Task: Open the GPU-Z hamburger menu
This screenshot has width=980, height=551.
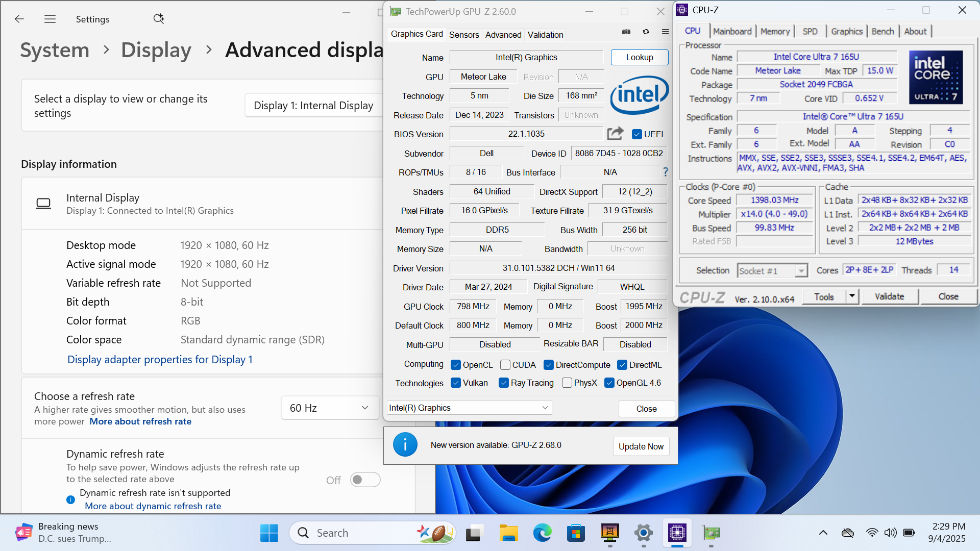Action: point(665,32)
